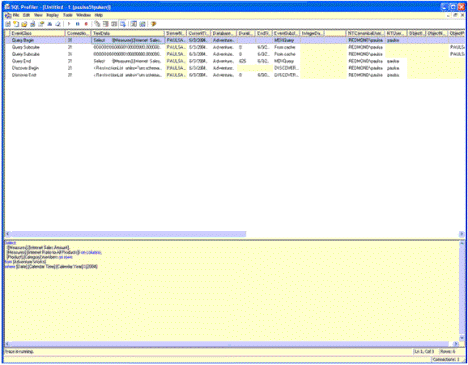Click the events grid scroll-right arrow
The height and width of the screenshot is (365, 468).
[x=462, y=234]
